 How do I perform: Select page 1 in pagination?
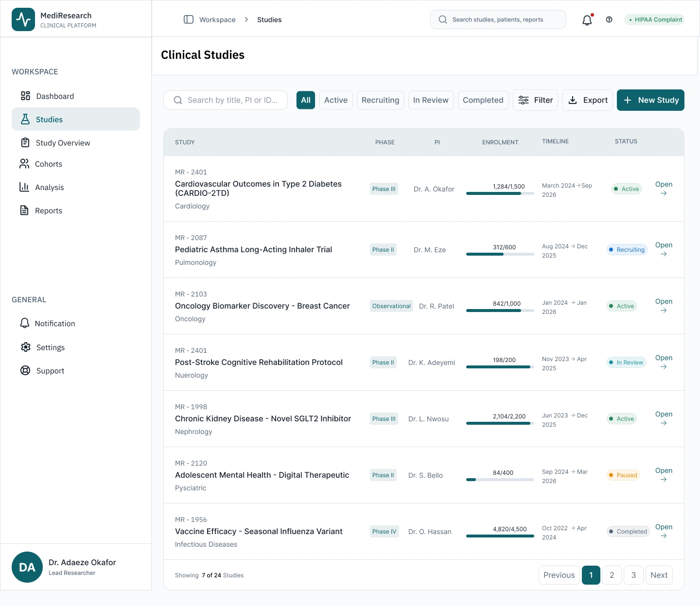pyautogui.click(x=591, y=575)
